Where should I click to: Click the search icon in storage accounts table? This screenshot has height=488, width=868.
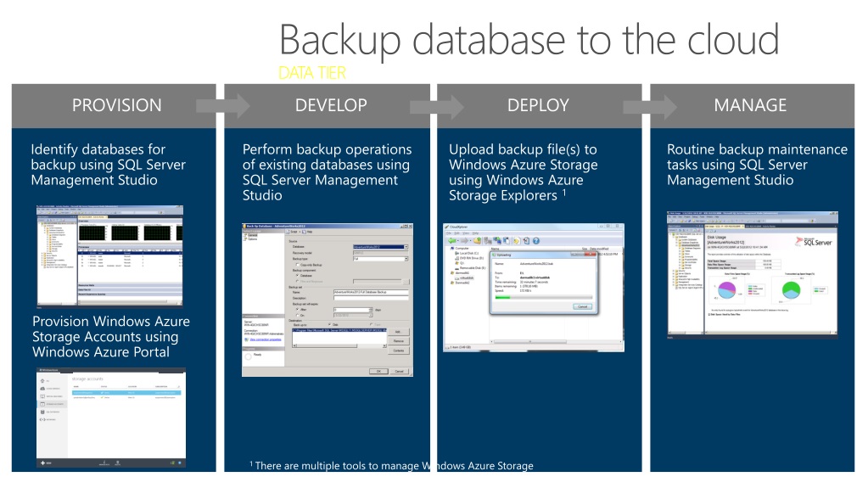178,387
